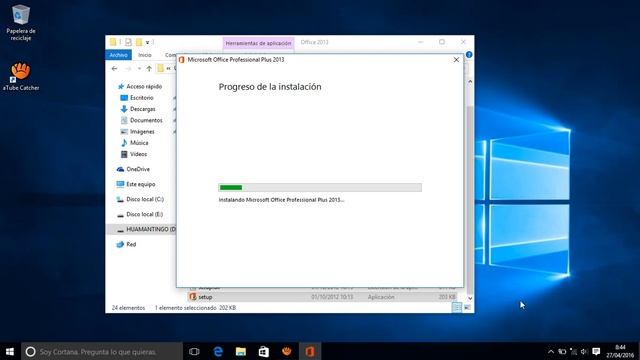Viewport: 640px width, 360px height.
Task: Go up one folder level in Explorer
Action: [x=149, y=69]
